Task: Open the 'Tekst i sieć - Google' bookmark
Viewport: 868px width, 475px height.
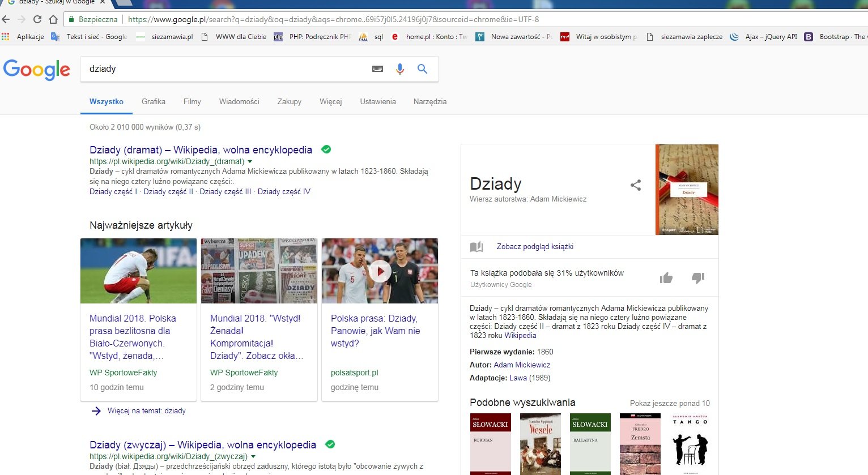Action: pyautogui.click(x=90, y=37)
